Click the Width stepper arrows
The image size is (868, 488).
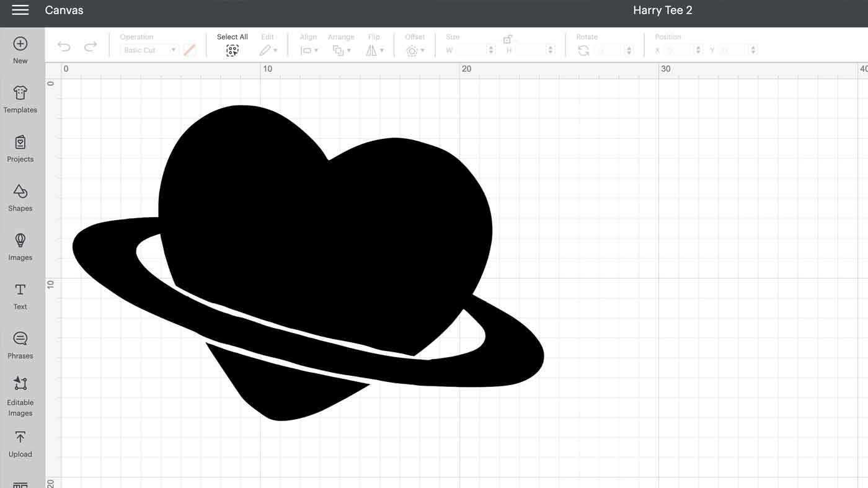(x=492, y=50)
